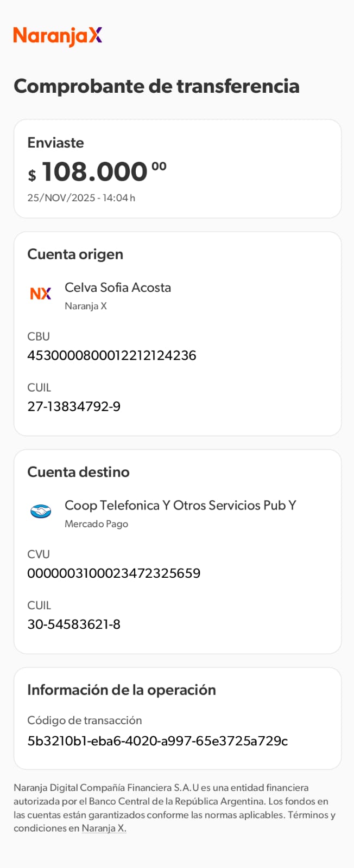Tap the NX icon in Cuenta origen
Screen dimensions: 354x868
pyautogui.click(x=41, y=293)
